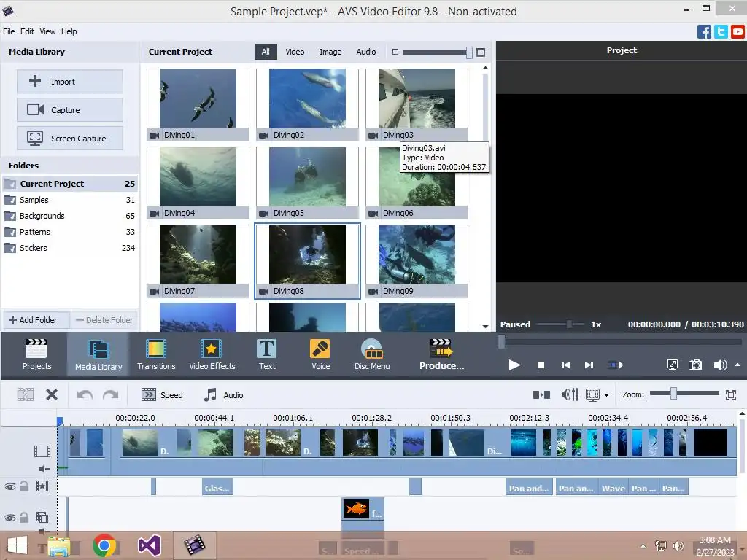This screenshot has width=747, height=560.
Task: Select the Backgrounds folder
Action: coord(70,216)
